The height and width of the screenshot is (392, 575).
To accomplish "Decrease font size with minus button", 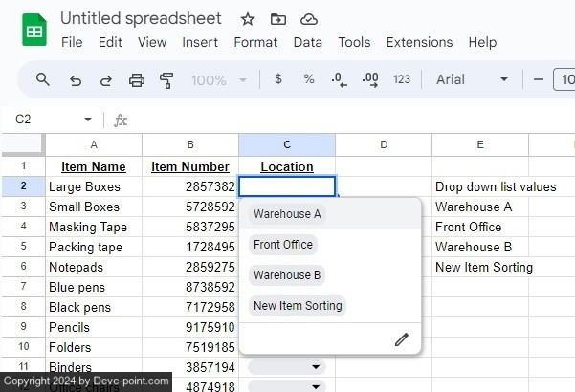I will (539, 80).
